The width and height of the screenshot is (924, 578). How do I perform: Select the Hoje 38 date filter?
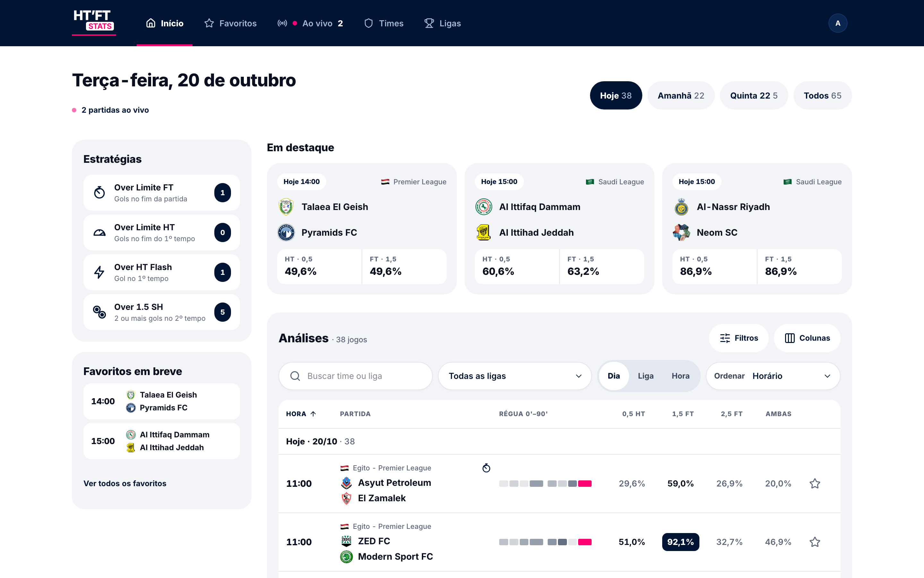[615, 96]
